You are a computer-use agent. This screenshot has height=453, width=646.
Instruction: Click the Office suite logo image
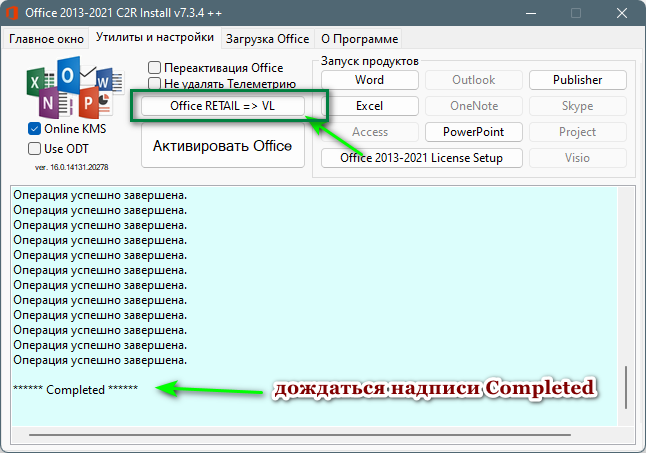[x=75, y=87]
